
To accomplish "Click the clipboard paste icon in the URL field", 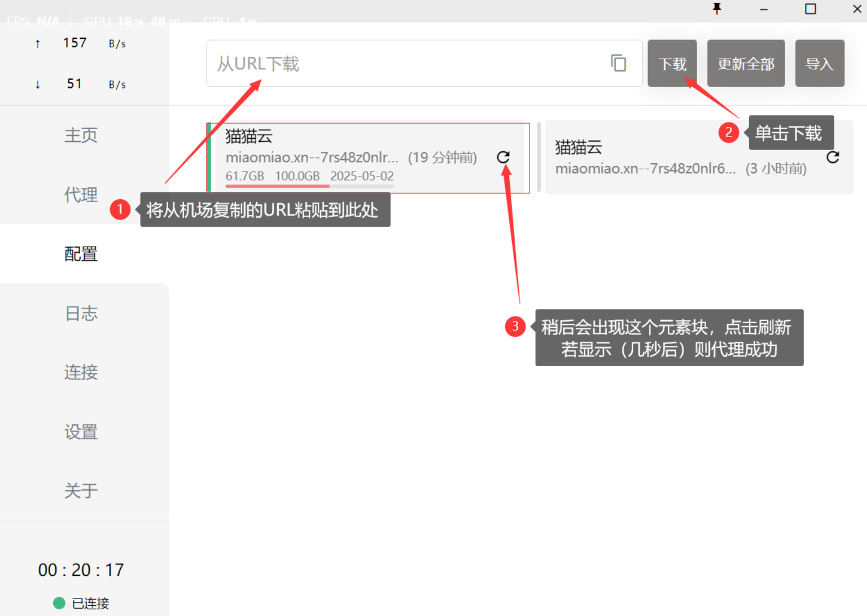I will pyautogui.click(x=618, y=63).
